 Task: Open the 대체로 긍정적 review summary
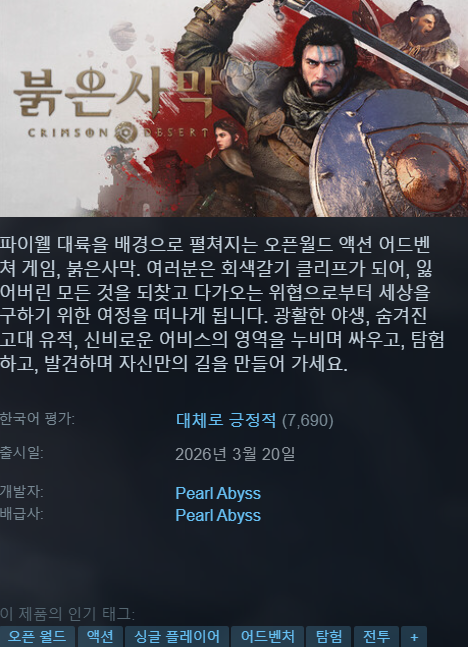coord(226,420)
